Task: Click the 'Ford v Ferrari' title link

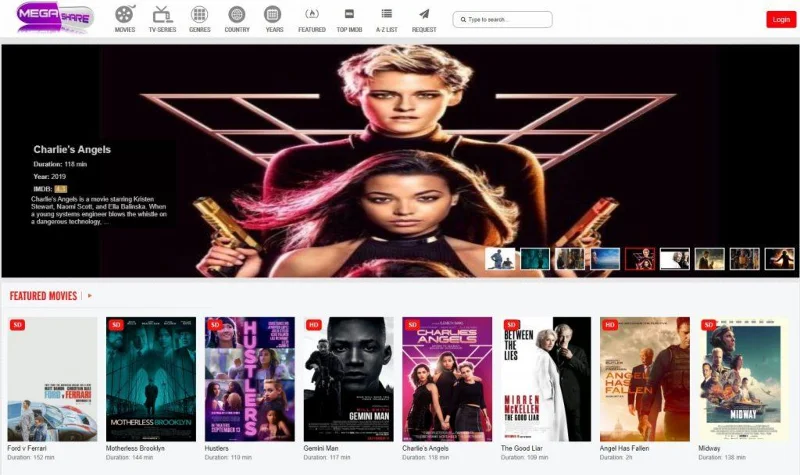Action: (27, 448)
